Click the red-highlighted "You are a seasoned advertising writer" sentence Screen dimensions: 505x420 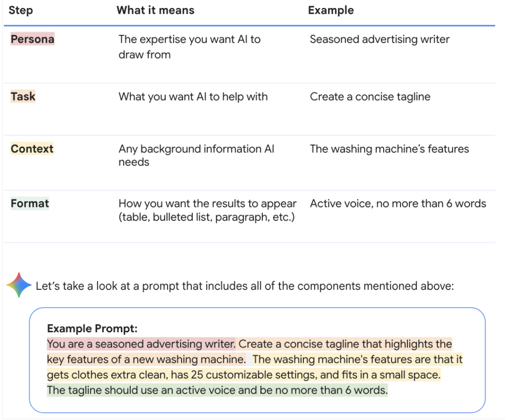(142, 344)
